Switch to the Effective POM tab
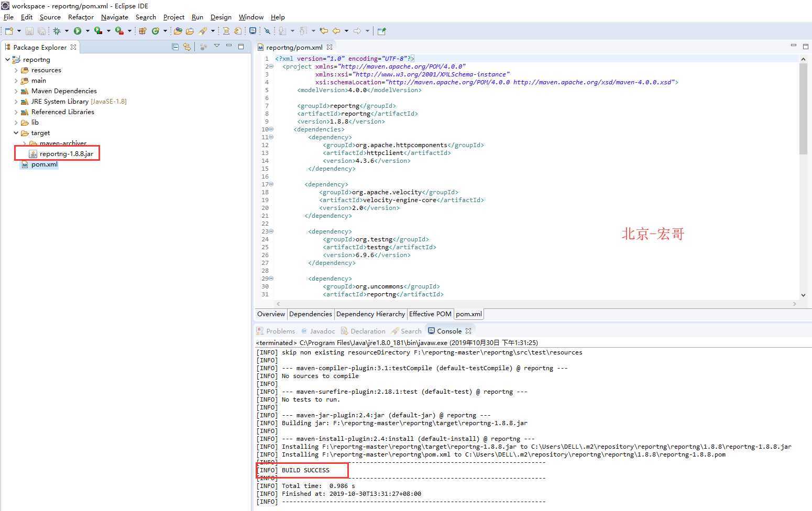 click(430, 314)
